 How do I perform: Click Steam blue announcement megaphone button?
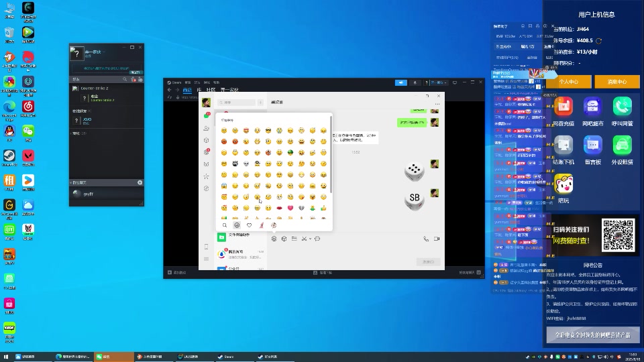[x=401, y=82]
